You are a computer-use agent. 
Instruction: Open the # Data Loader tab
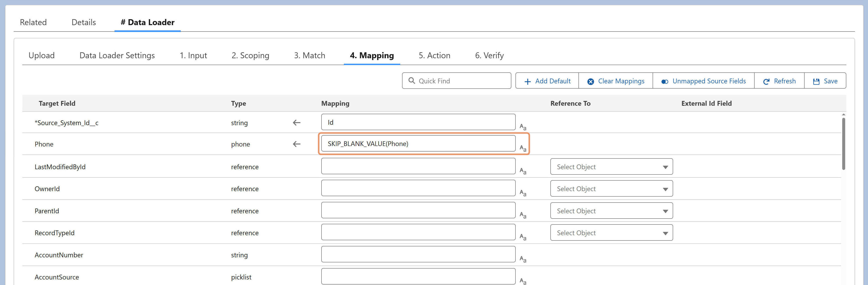pyautogui.click(x=148, y=22)
